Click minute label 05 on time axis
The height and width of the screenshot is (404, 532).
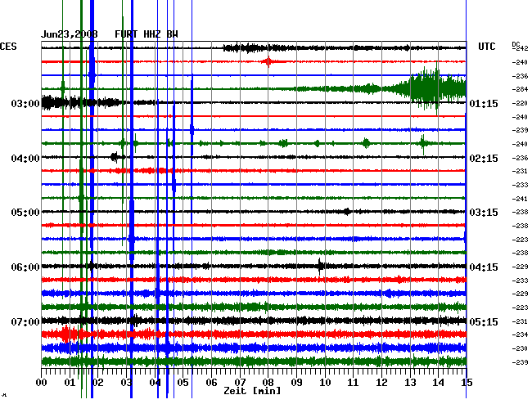pos(183,383)
